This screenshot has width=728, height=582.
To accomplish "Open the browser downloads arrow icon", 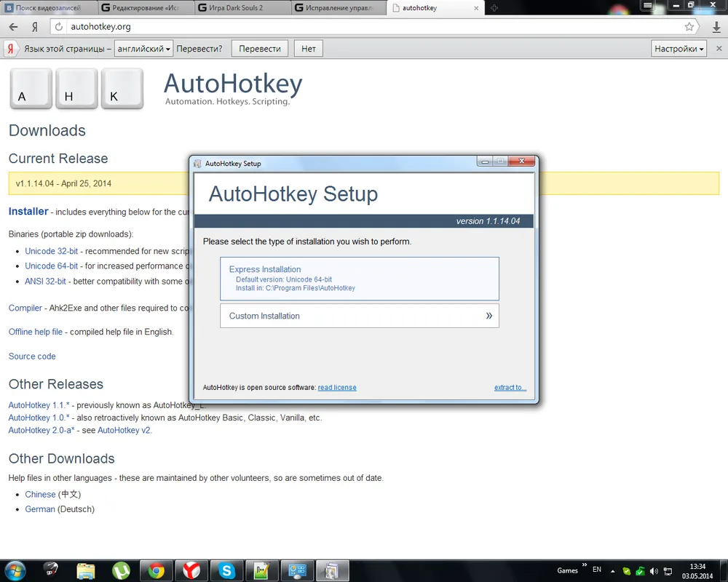I will [715, 27].
